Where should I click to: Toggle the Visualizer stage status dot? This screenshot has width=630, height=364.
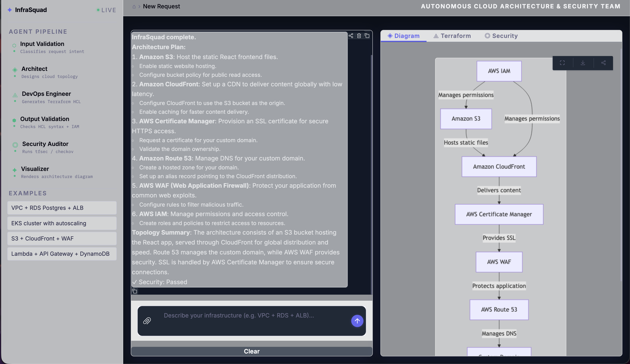coord(15,176)
